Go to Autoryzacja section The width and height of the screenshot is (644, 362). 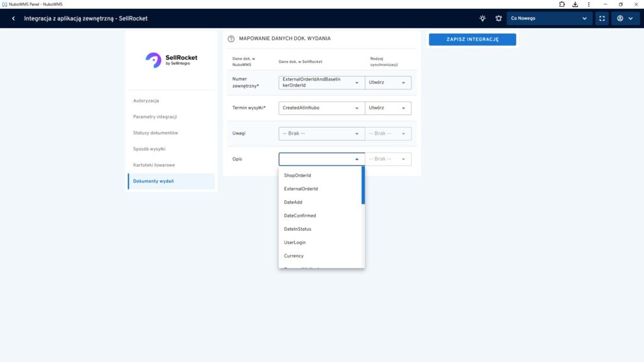pos(146,101)
